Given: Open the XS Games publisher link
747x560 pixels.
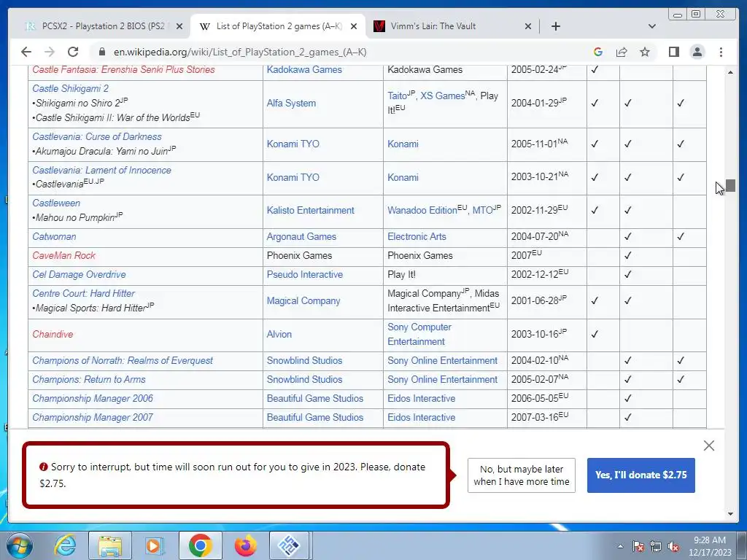Looking at the screenshot, I should (x=443, y=96).
